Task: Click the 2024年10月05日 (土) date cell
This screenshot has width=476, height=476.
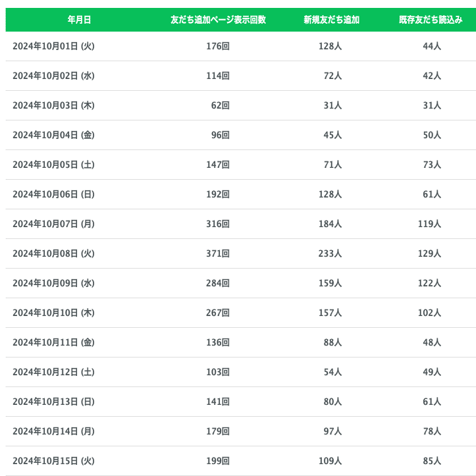Action: click(x=53, y=165)
